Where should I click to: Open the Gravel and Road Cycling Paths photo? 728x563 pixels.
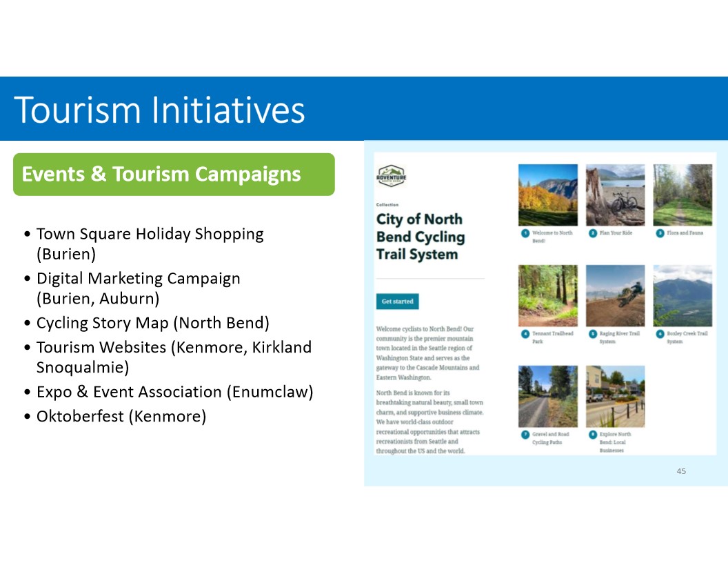coord(547,396)
